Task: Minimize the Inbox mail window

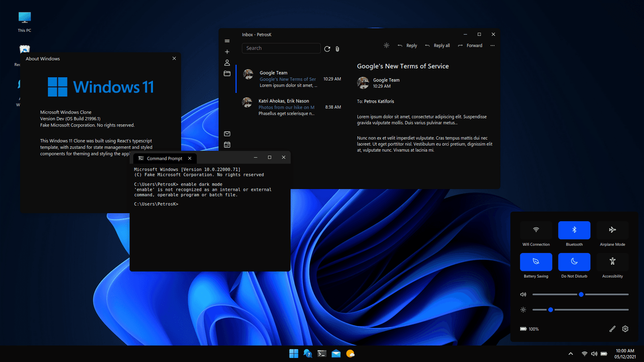Action: click(465, 34)
